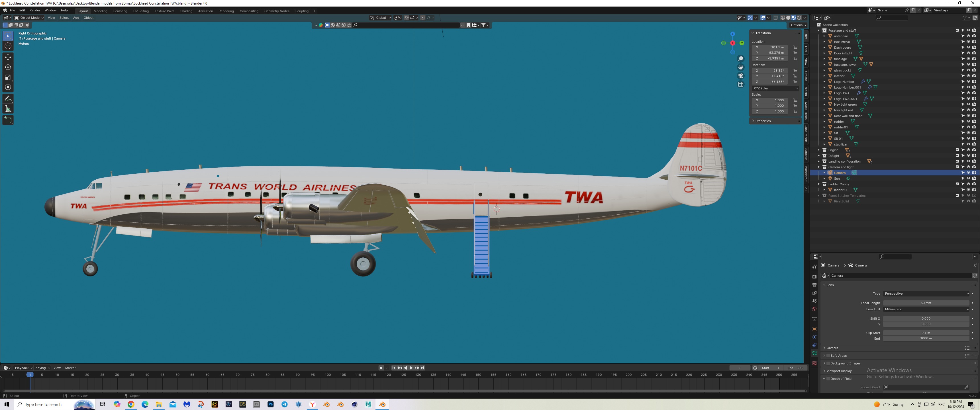Screen dimensions: 980x410
Task: Enable the Depth of Field checkbox
Action: coord(828,379)
